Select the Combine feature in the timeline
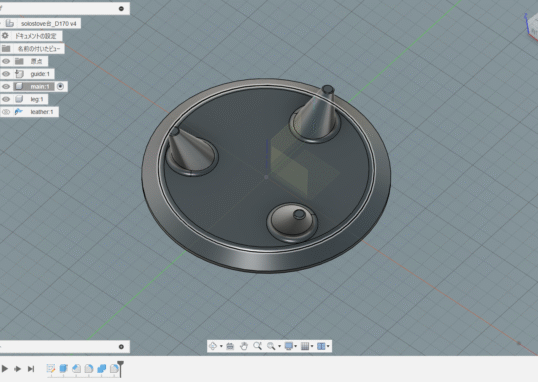 (x=102, y=369)
